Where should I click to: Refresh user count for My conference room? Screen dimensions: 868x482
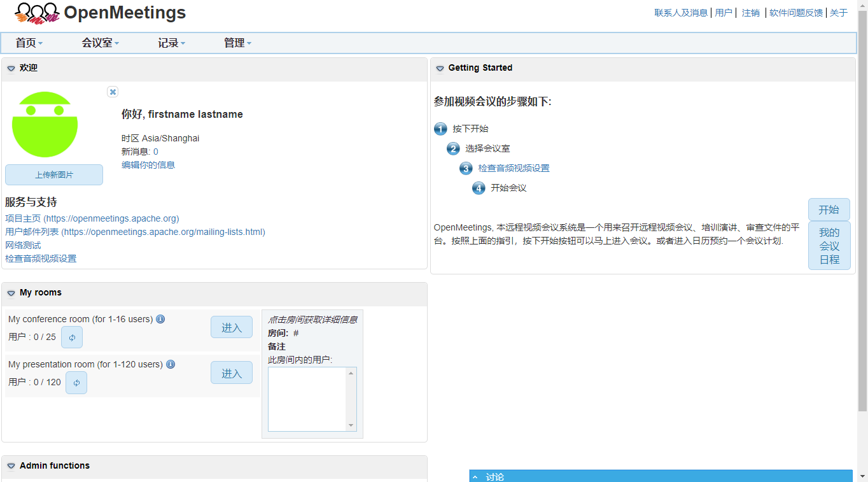[x=72, y=337]
